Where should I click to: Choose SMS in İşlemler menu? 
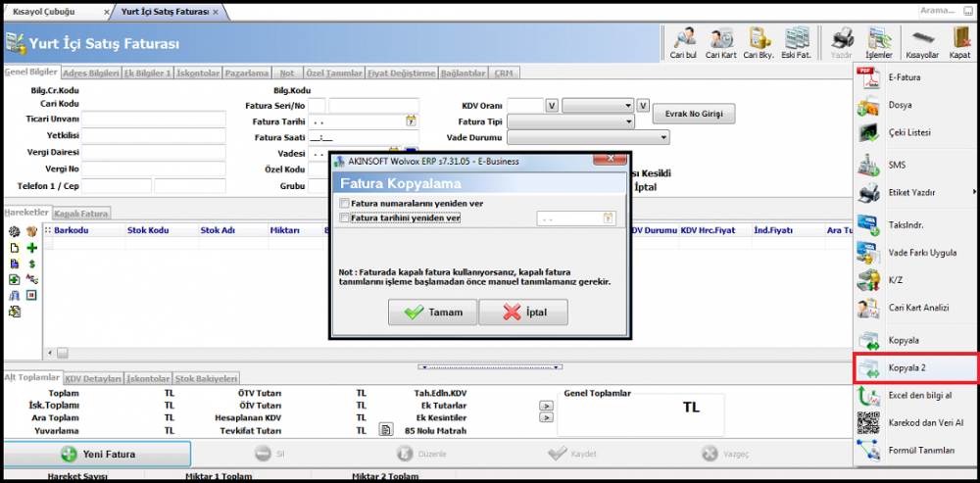915,166
